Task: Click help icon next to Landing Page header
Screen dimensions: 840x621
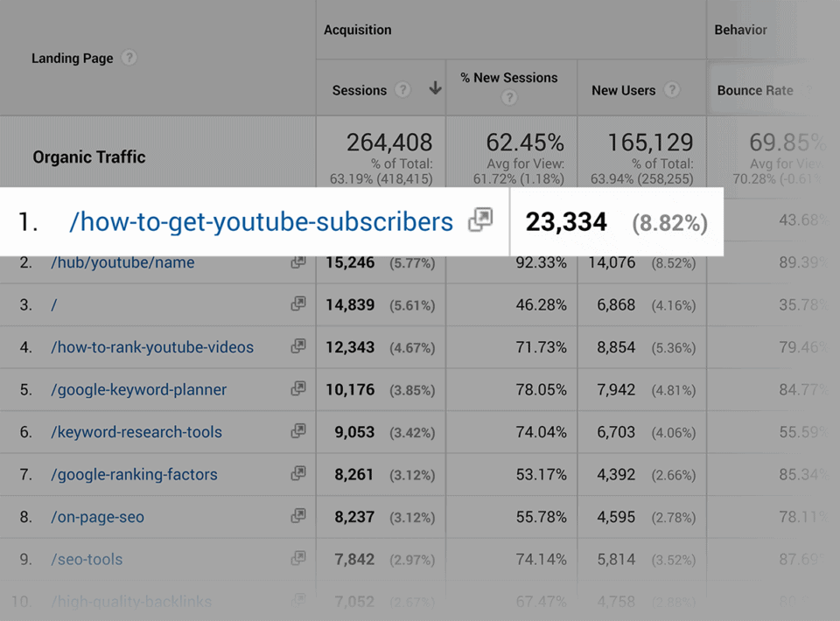Action: (x=129, y=59)
